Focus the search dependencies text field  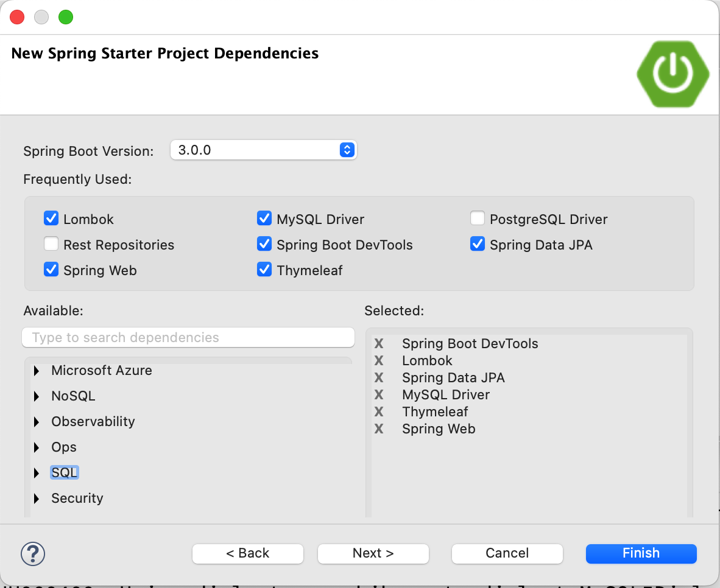[188, 338]
